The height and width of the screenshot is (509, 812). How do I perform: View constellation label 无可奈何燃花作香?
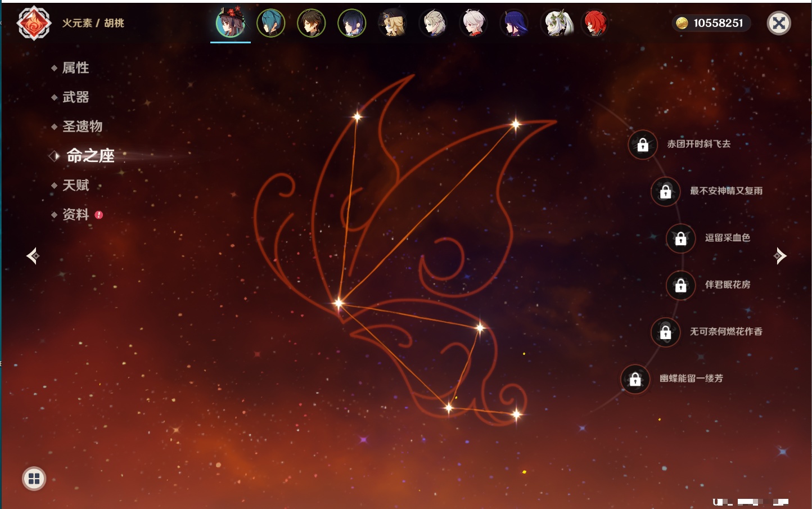pyautogui.click(x=726, y=331)
